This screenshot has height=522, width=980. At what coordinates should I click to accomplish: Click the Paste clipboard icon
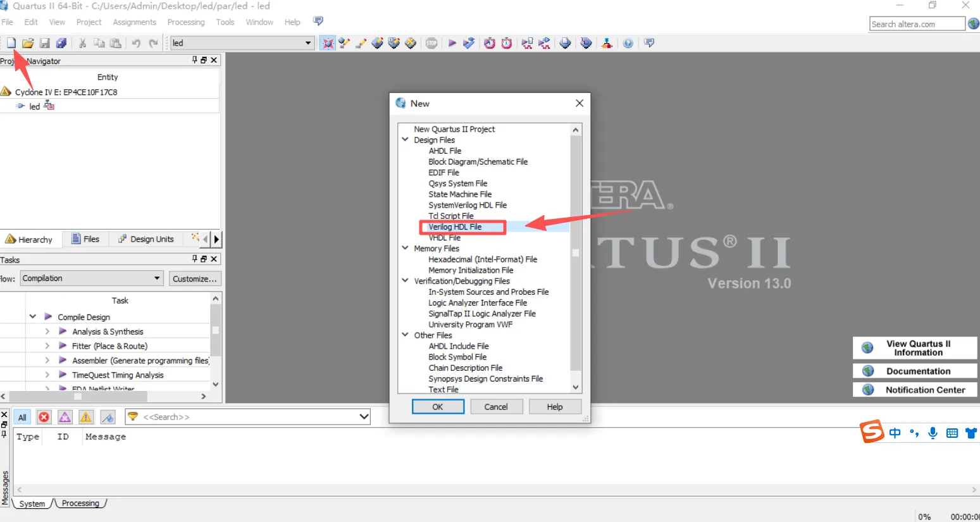[x=115, y=43]
